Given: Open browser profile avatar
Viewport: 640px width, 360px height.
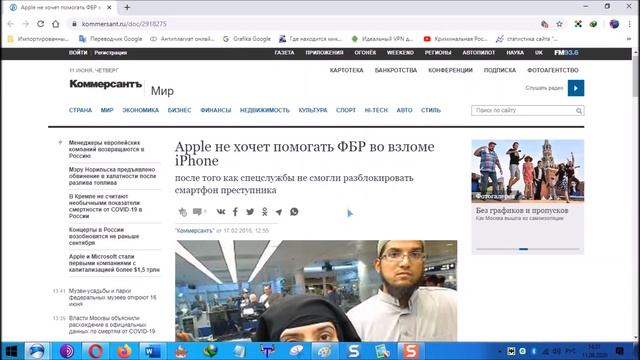Looking at the screenshot, I should (614, 24).
